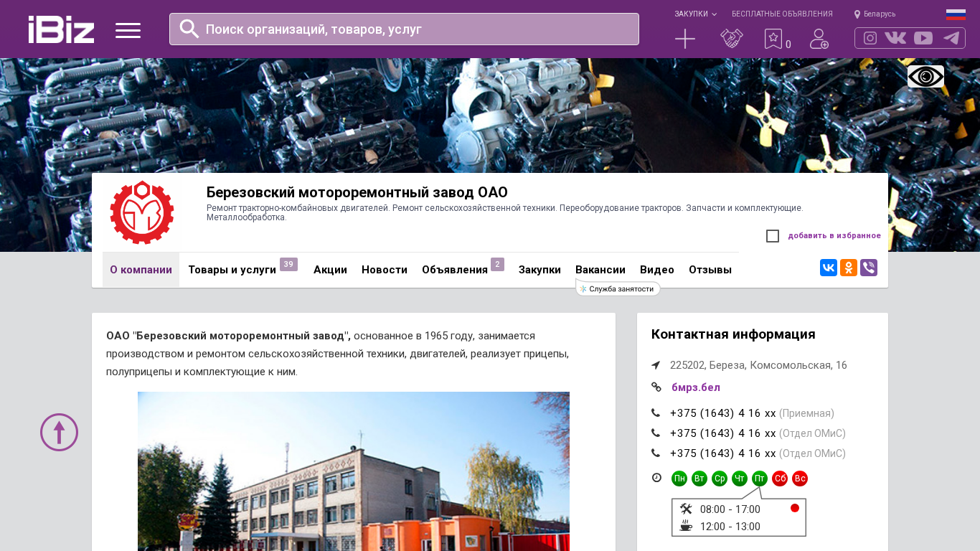Open the Instagram icon in header

coord(870,38)
